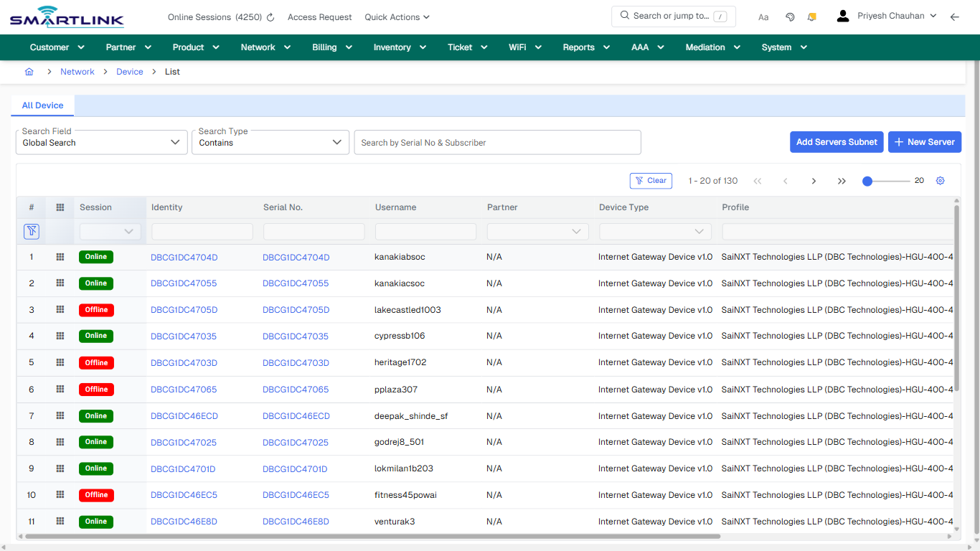Click the filter funnel icon in the filter row
Viewport: 980px width, 551px height.
tap(31, 231)
